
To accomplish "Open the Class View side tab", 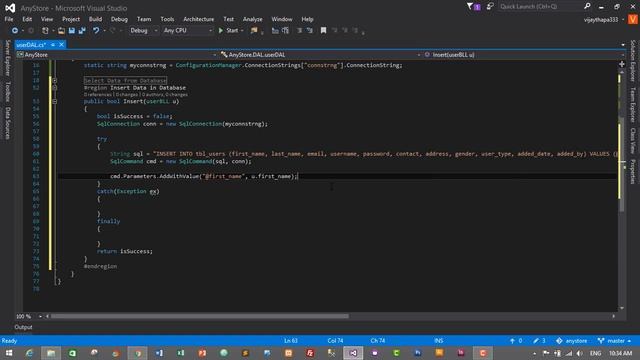I will pos(633,140).
